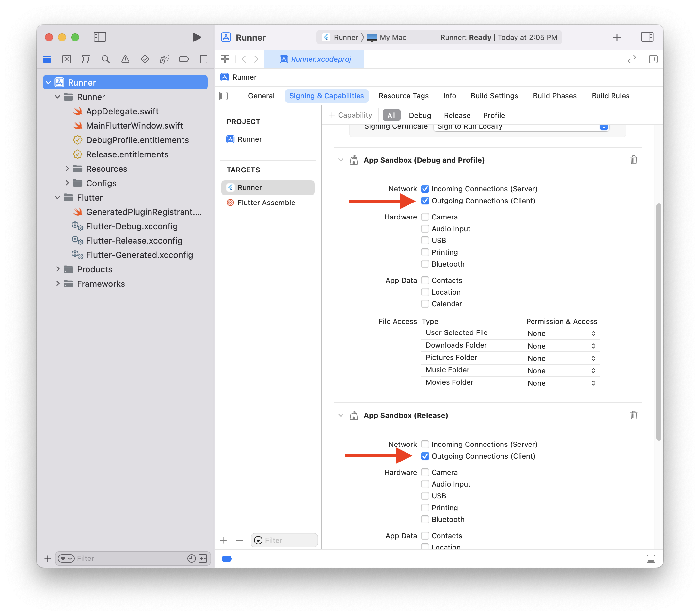Select the Symbol navigator hierarchy icon

pyautogui.click(x=86, y=59)
